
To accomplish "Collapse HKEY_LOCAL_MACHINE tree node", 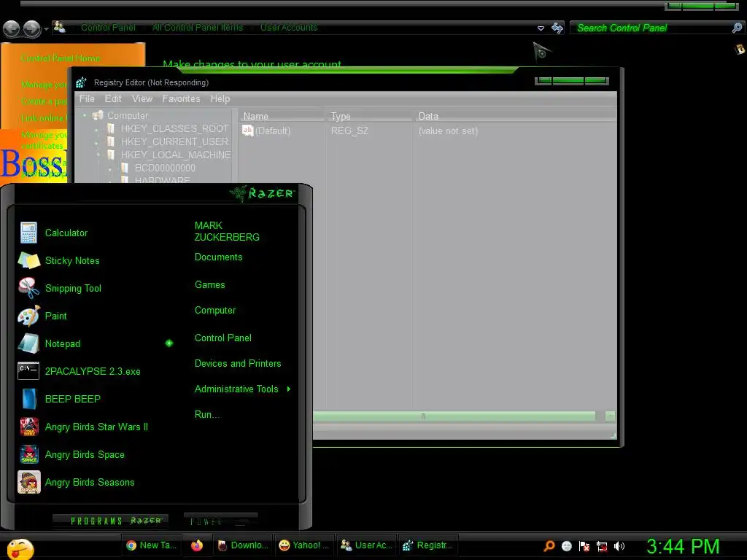I will (x=98, y=155).
